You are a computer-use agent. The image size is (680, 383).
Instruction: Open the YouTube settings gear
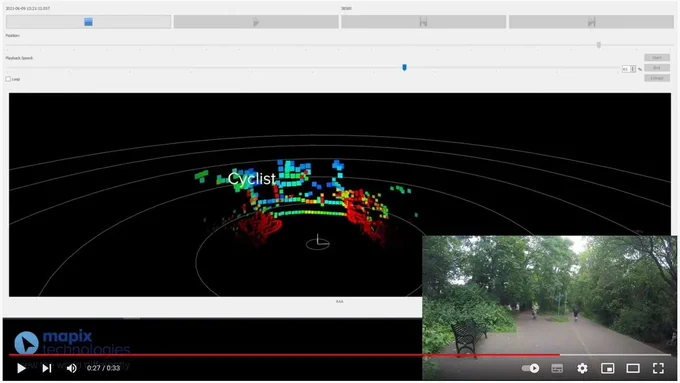click(x=582, y=368)
